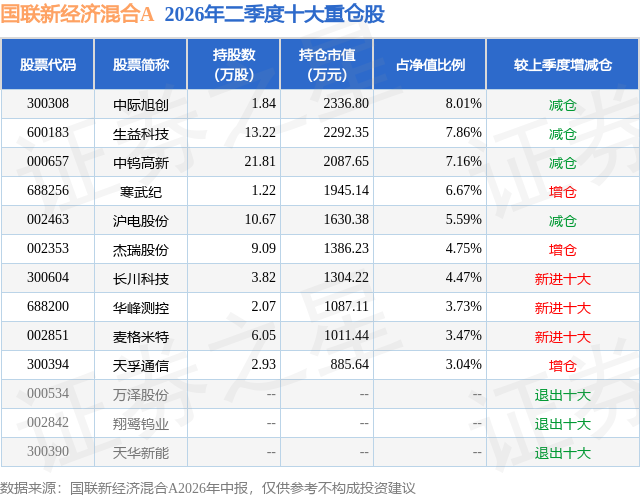Select the 持仓市值(万元) header cell
640x497 pixels.
[327, 64]
